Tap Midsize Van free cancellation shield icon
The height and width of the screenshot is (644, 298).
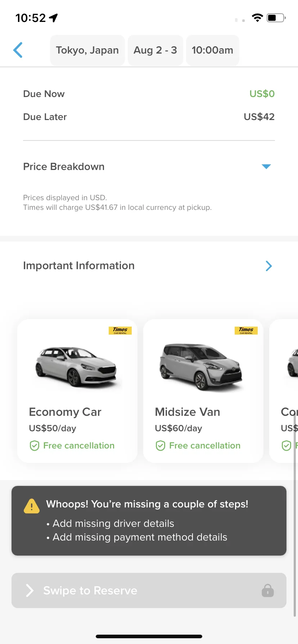160,446
